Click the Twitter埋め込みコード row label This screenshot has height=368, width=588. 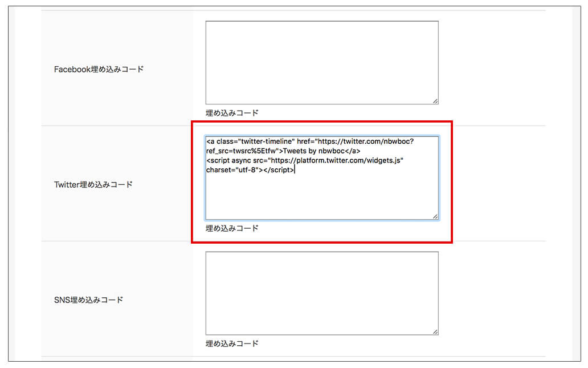tap(93, 184)
